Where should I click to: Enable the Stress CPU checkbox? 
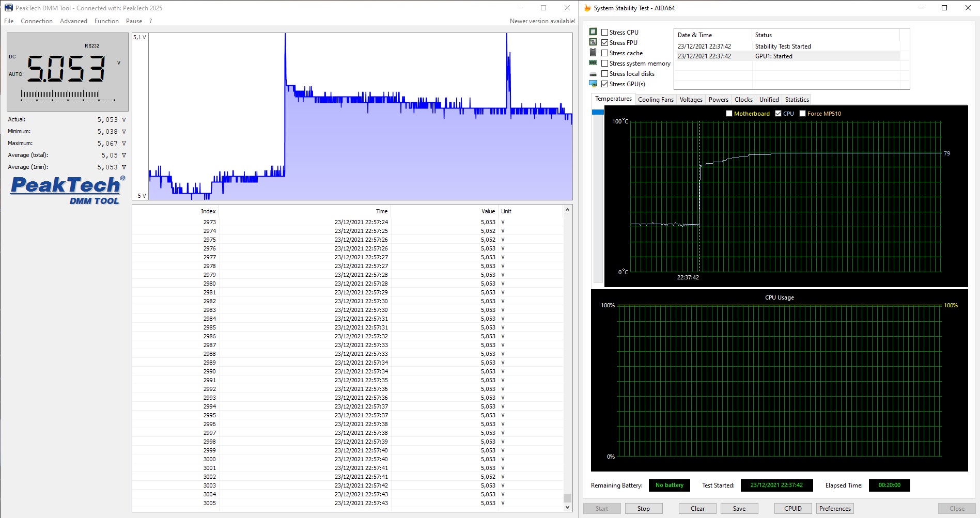pos(604,33)
